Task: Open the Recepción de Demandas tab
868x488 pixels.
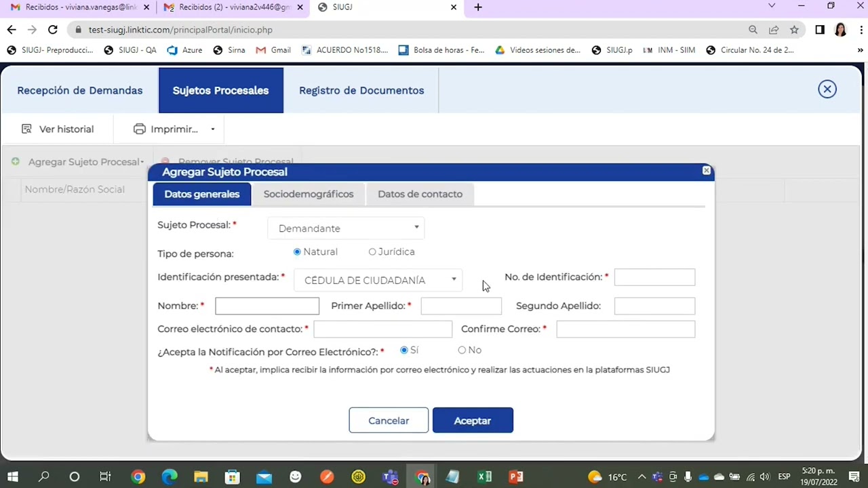Action: (80, 90)
